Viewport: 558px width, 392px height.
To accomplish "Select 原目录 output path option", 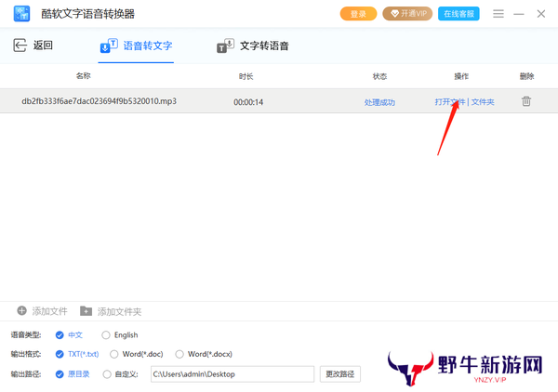I will [x=60, y=374].
